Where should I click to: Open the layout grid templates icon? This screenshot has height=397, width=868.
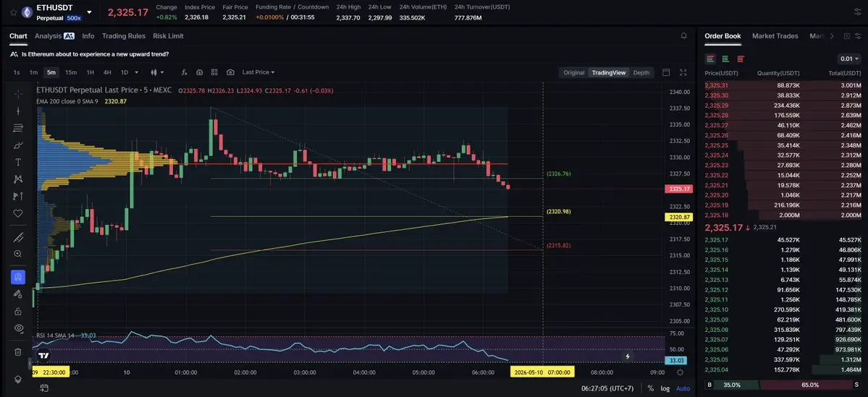pos(214,72)
